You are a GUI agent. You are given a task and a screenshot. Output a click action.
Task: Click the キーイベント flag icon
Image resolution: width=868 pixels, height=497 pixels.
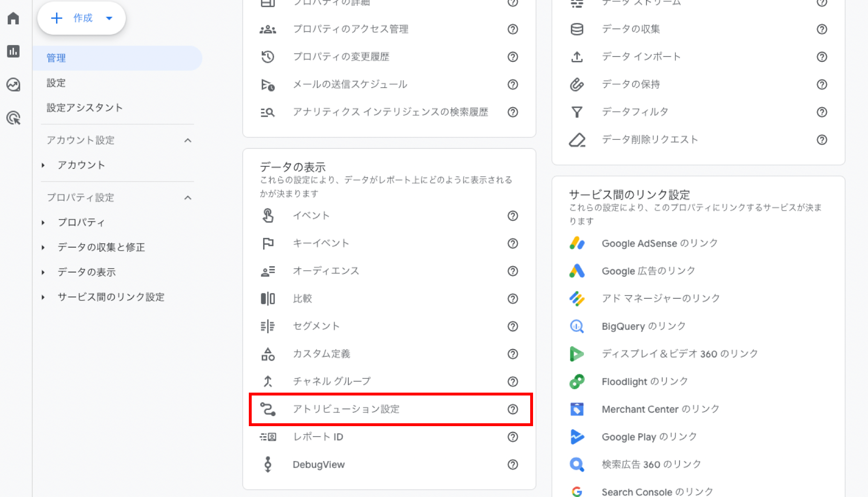coord(268,243)
